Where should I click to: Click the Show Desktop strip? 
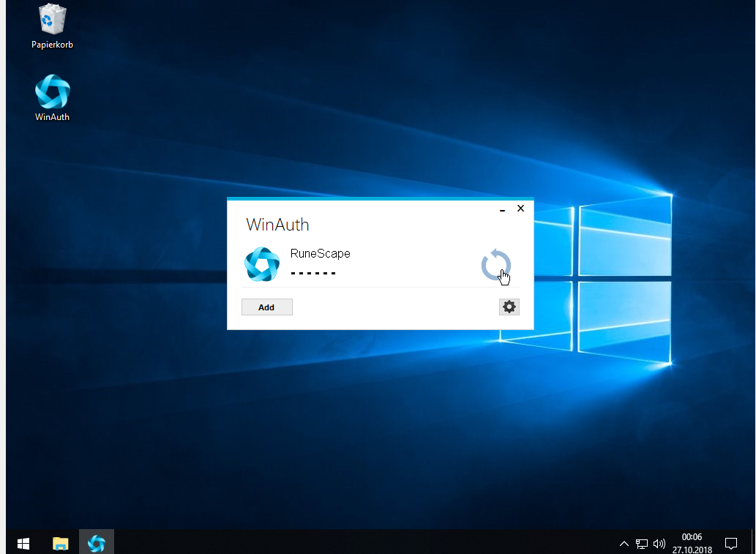753,543
